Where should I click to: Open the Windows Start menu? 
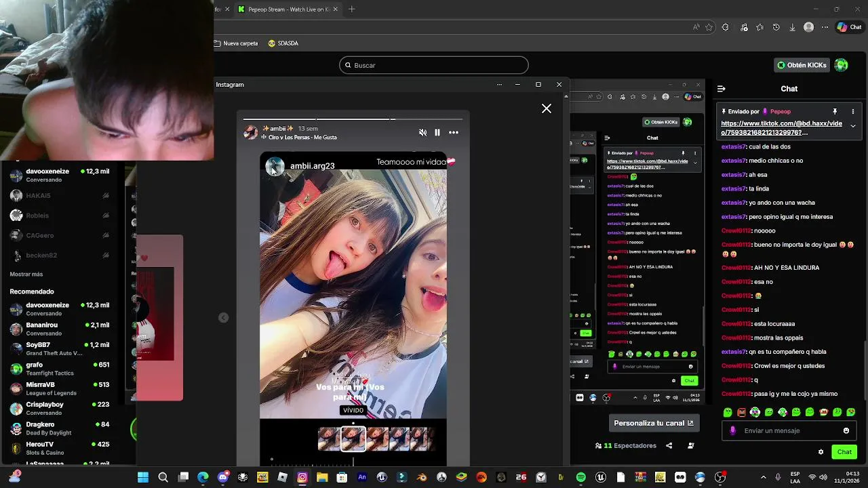[143, 477]
